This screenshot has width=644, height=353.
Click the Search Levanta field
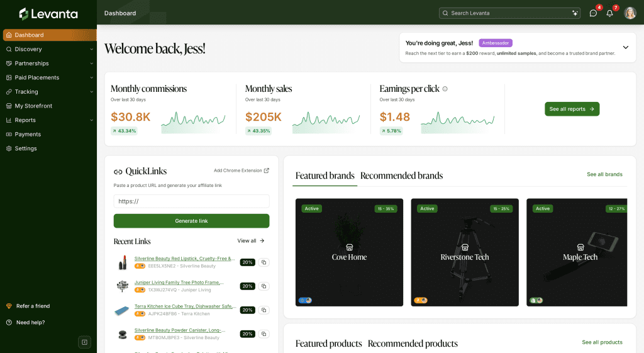pos(509,13)
